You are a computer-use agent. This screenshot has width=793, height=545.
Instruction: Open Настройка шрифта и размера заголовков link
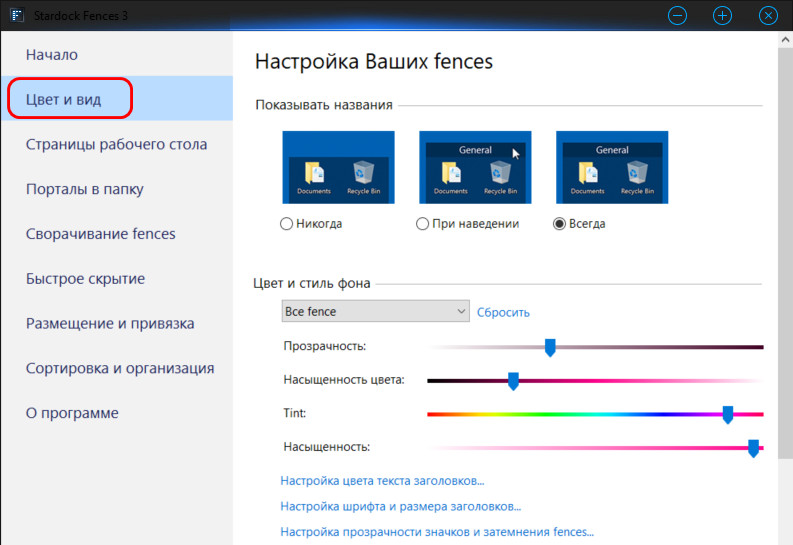(x=401, y=507)
